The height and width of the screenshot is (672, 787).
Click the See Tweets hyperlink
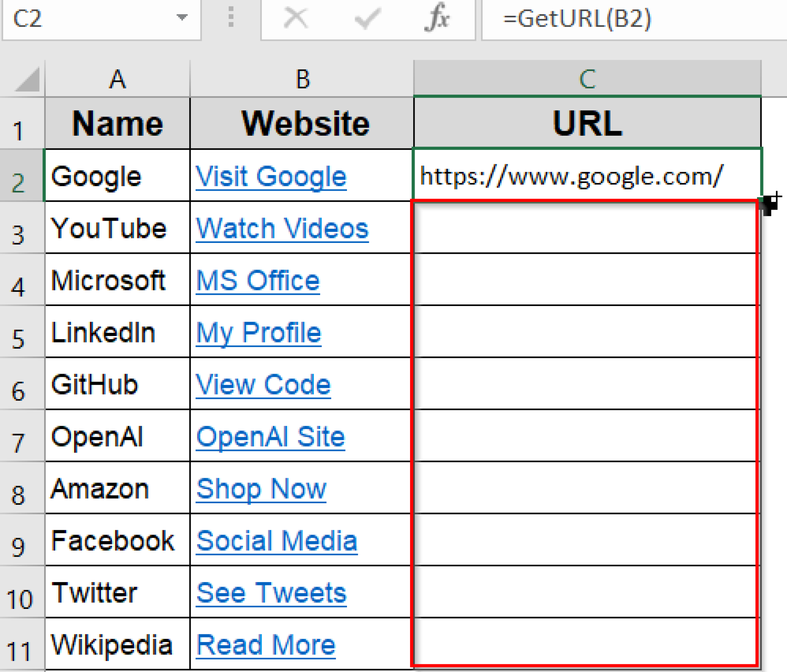tap(271, 593)
